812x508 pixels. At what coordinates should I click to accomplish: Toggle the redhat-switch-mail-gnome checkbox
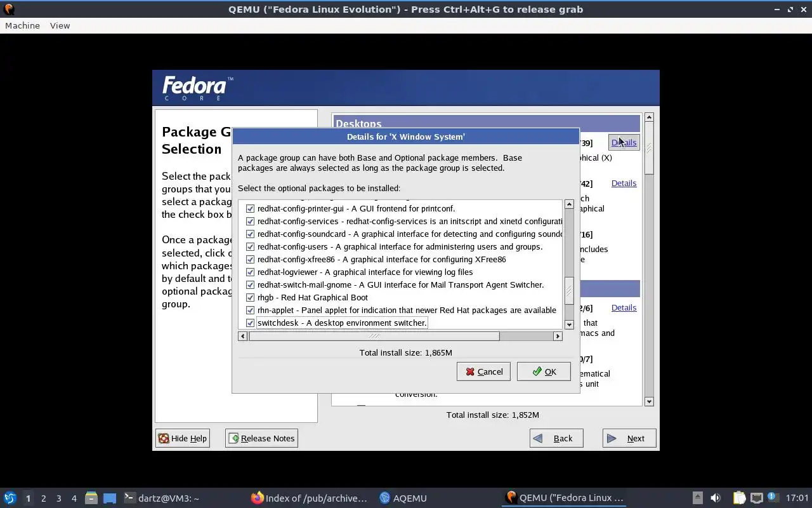point(250,284)
